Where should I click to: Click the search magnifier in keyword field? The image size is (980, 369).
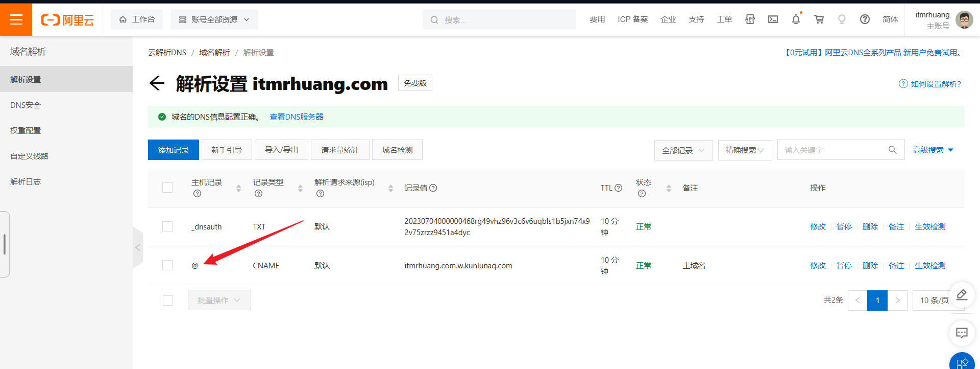coord(892,150)
